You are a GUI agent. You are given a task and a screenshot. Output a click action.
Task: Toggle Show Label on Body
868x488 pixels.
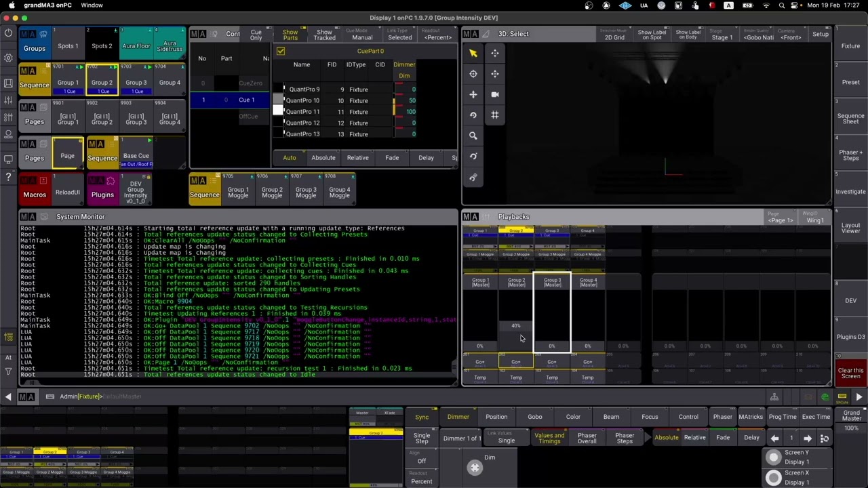[x=688, y=35]
